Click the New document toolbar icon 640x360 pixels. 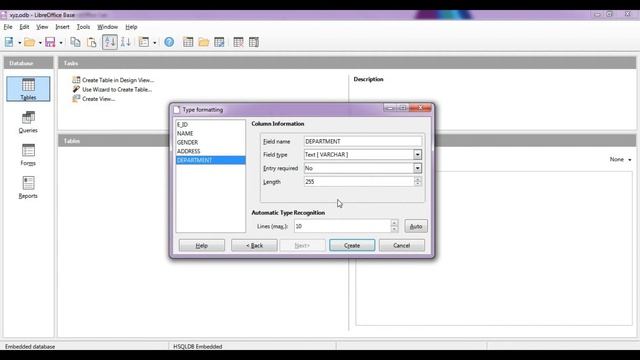click(x=9, y=42)
